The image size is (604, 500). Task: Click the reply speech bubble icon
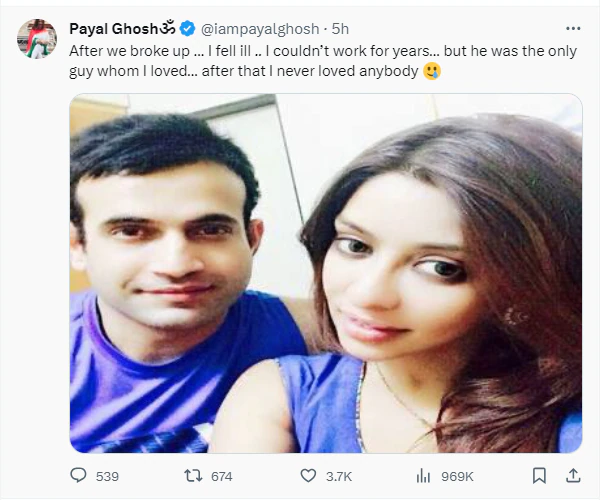(78, 475)
